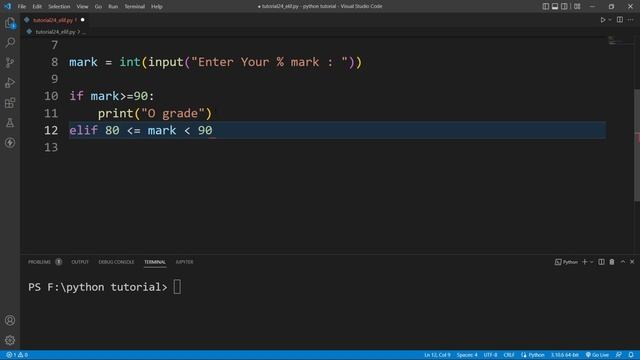Click the editor vertical scrollbar
This screenshot has width=640, height=360.
tap(637, 145)
